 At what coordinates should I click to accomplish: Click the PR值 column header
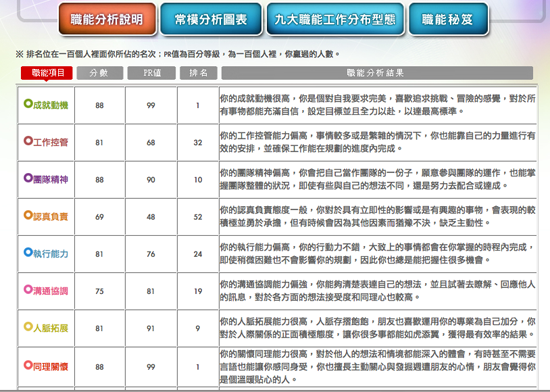[152, 73]
